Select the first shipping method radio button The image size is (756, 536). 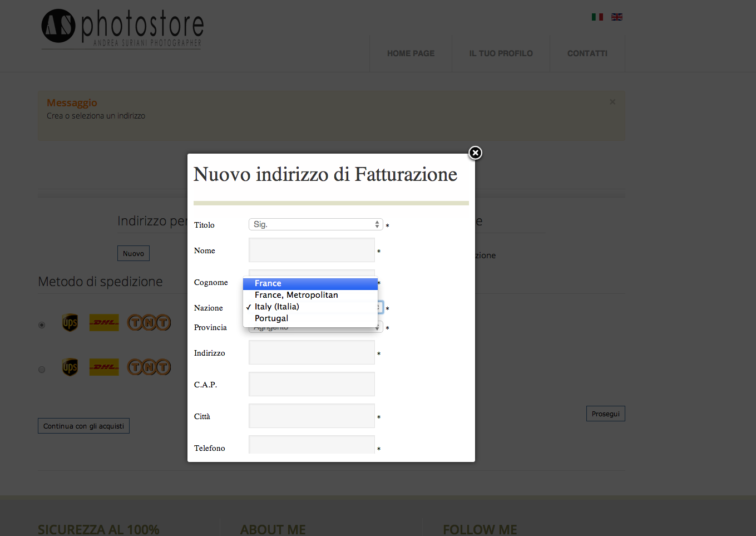pyautogui.click(x=42, y=325)
